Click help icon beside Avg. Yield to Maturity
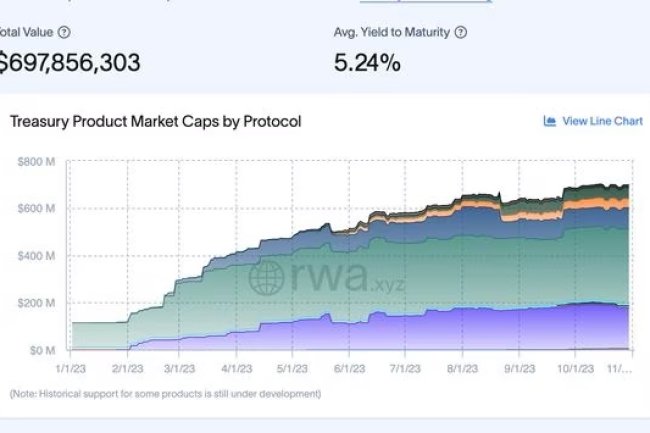The height and width of the screenshot is (433, 650). pos(461,32)
